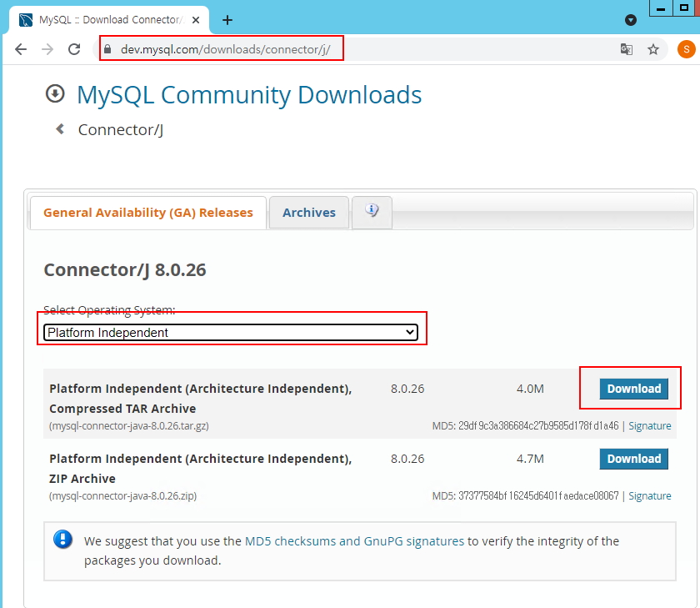Download the ZIP Archive package

coord(633,459)
